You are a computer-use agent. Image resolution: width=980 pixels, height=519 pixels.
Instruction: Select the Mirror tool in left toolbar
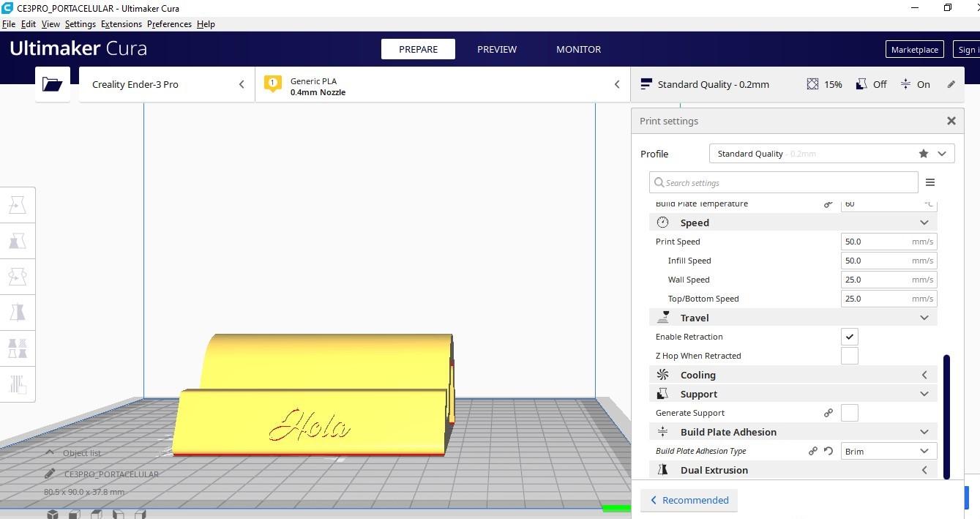click(x=18, y=312)
